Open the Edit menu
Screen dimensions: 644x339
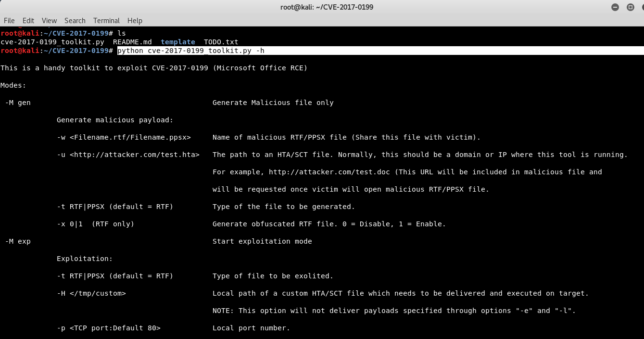(x=28, y=21)
